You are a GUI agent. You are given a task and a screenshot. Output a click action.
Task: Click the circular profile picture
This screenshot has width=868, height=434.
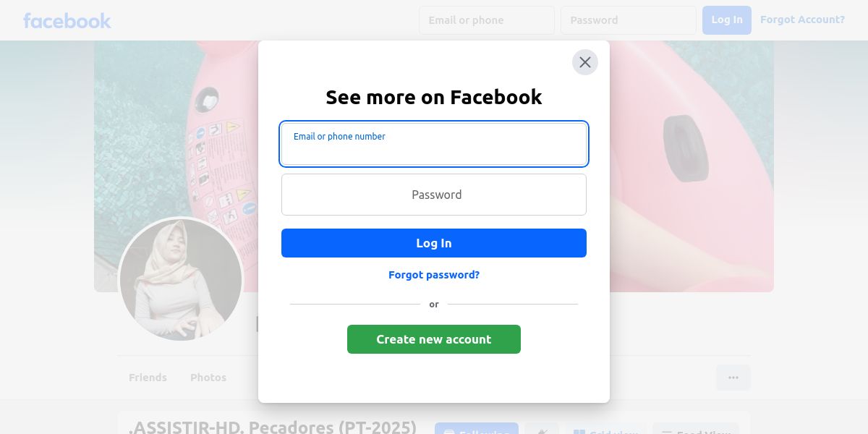[x=181, y=280]
